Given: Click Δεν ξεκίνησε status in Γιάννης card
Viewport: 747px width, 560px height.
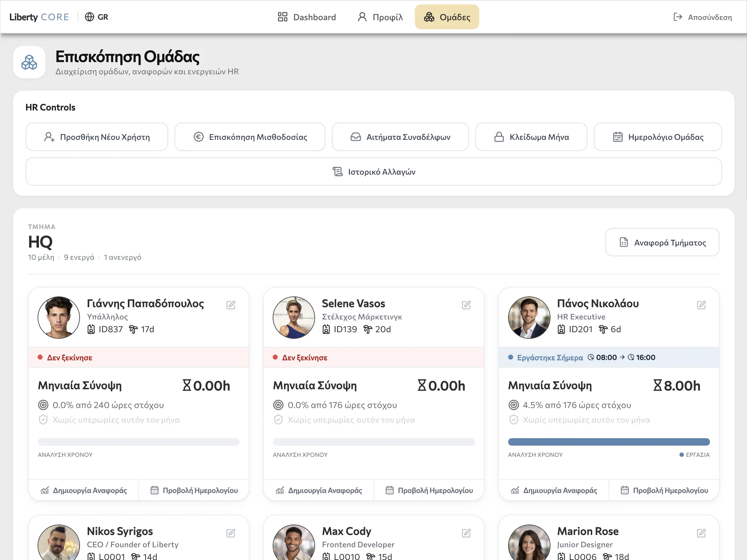Looking at the screenshot, I should click(69, 357).
